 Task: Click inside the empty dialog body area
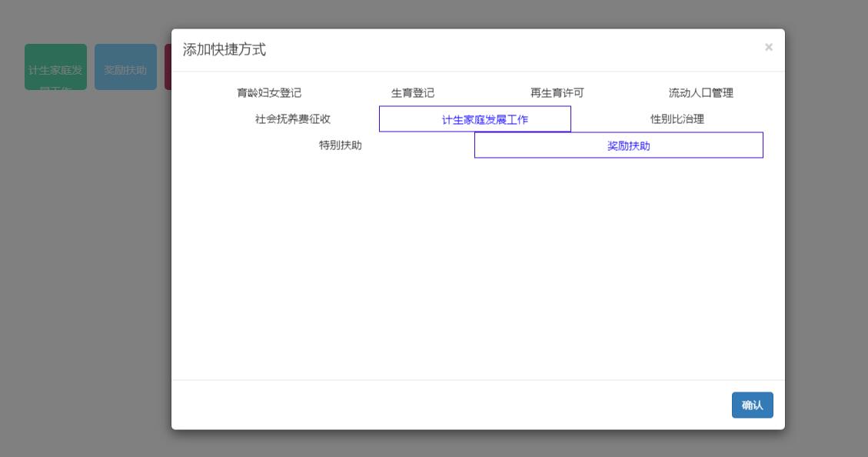click(x=477, y=269)
